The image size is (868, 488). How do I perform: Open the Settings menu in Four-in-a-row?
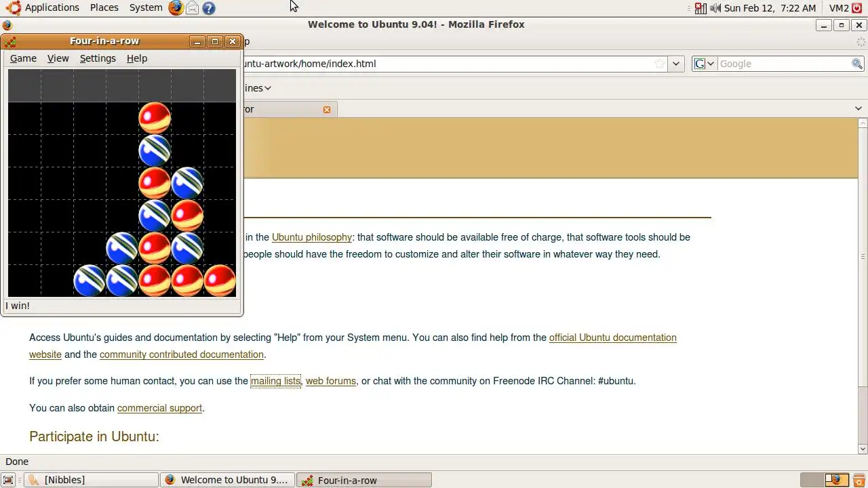[98, 58]
